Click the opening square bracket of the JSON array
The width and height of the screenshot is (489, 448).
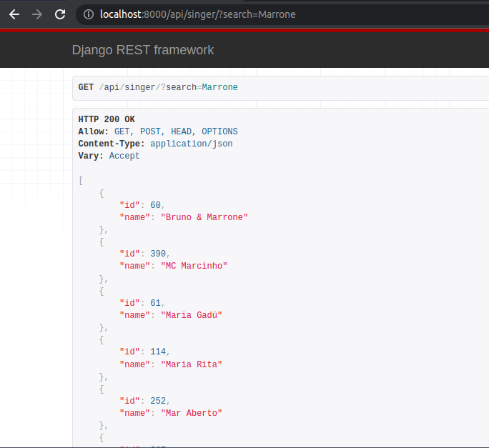point(81,181)
